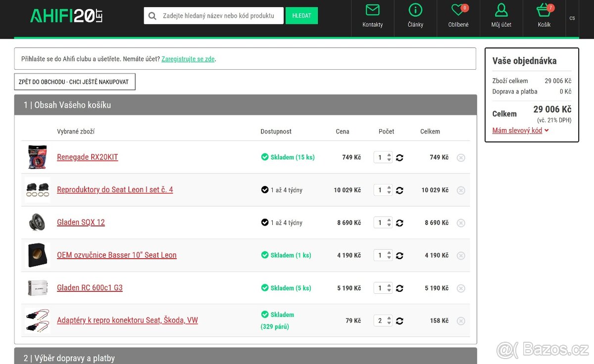Viewport: 594px width, 364px height.
Task: Open the Gladen RC 600c1 G3 product link
Action: (x=90, y=288)
